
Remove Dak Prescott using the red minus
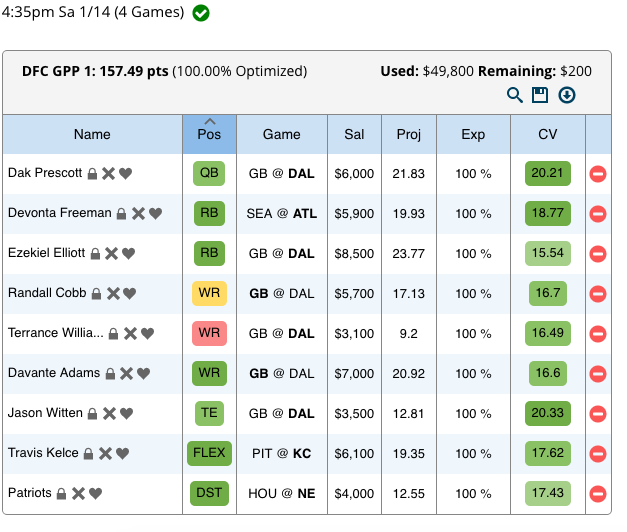tap(598, 174)
